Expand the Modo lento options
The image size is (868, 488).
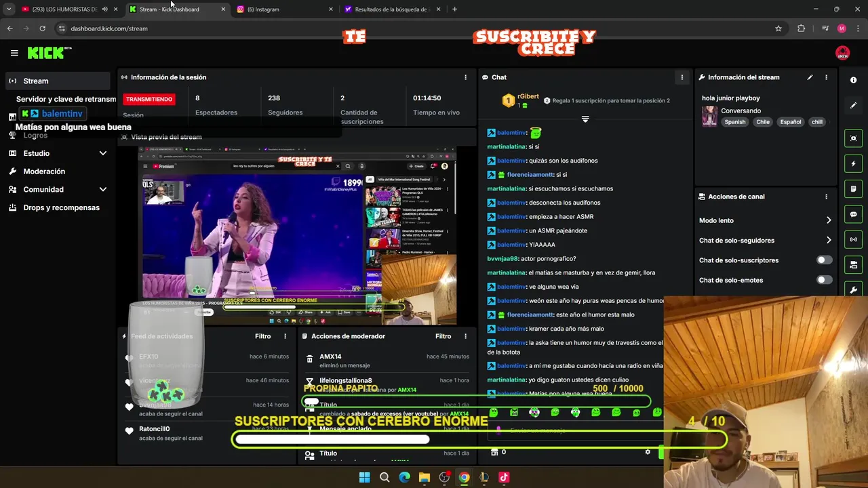point(829,220)
